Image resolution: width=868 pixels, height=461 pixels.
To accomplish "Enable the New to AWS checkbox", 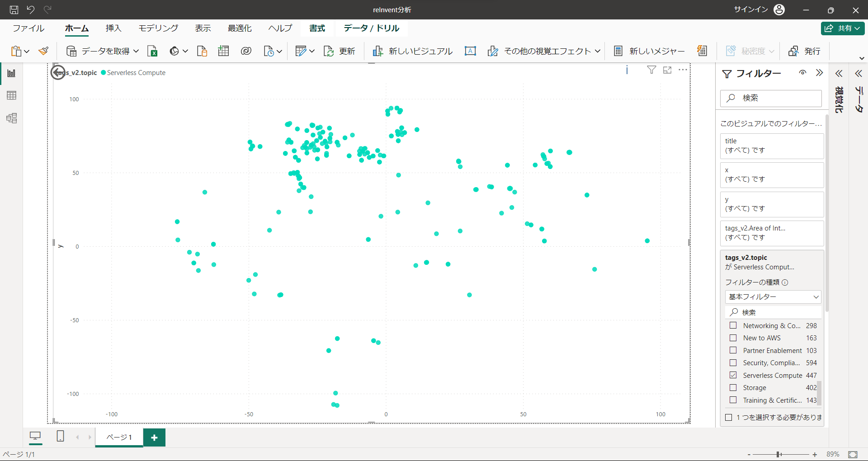I will click(x=733, y=338).
